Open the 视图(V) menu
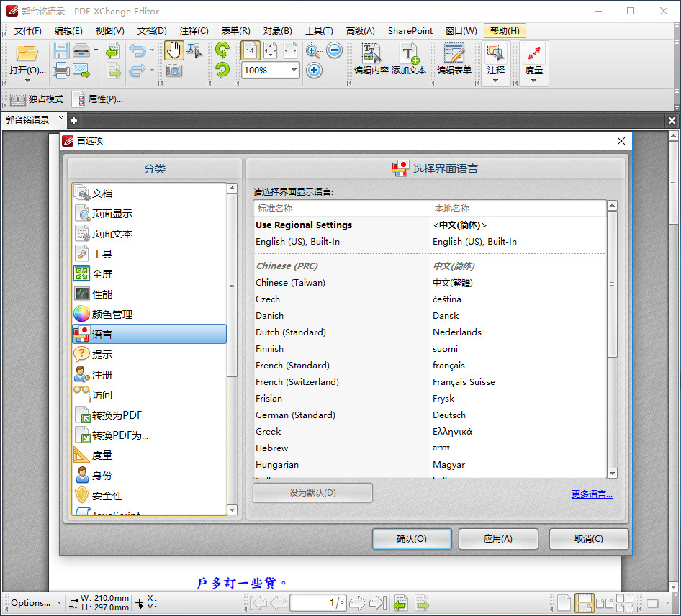Viewport: 681px width, 616px height. pyautogui.click(x=109, y=31)
